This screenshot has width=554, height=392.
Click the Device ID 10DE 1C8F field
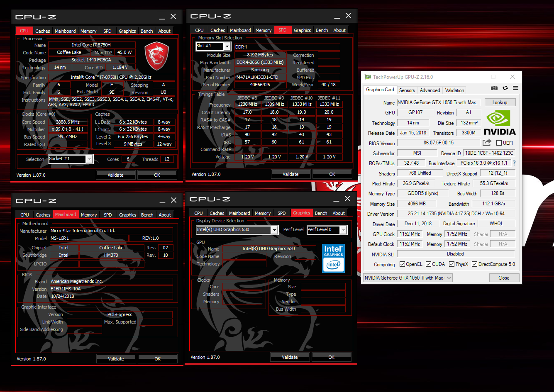(x=489, y=153)
